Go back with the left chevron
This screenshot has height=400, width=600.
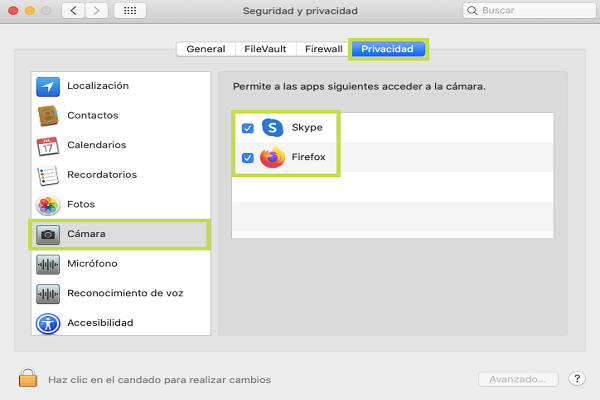74,11
